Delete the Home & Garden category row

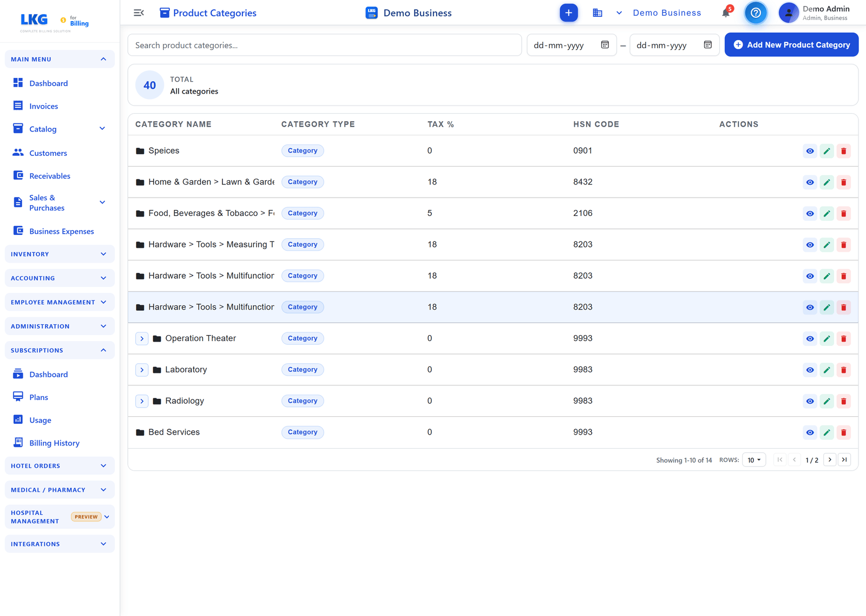click(x=843, y=182)
